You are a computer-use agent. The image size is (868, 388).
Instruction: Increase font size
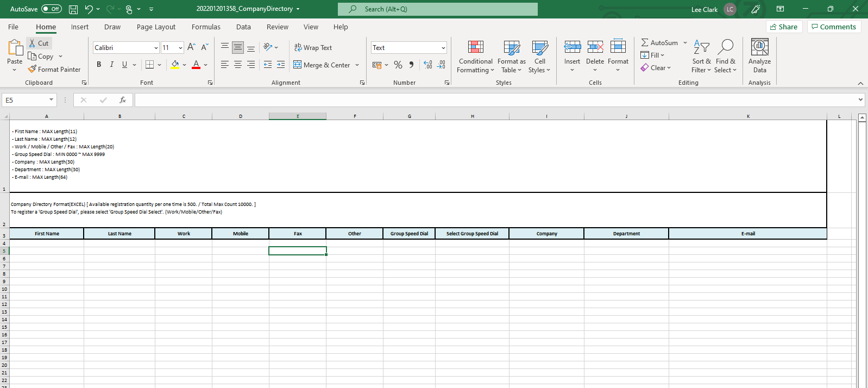point(191,47)
